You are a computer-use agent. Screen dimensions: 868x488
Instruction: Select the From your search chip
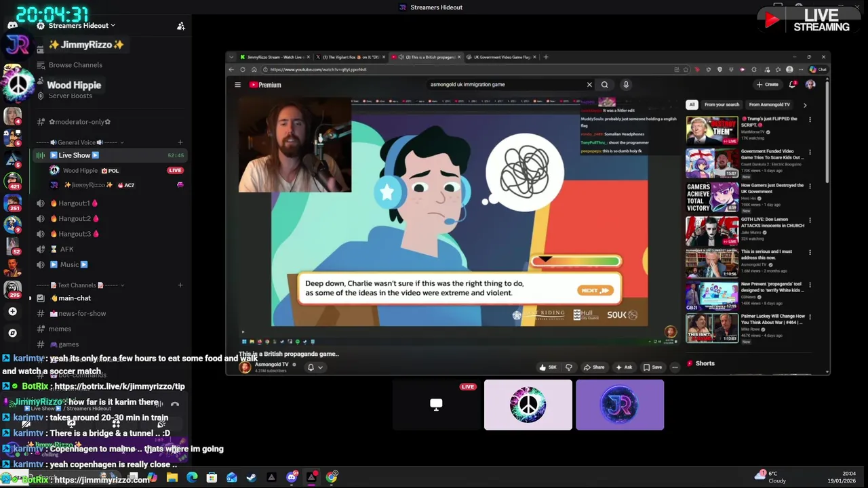722,105
